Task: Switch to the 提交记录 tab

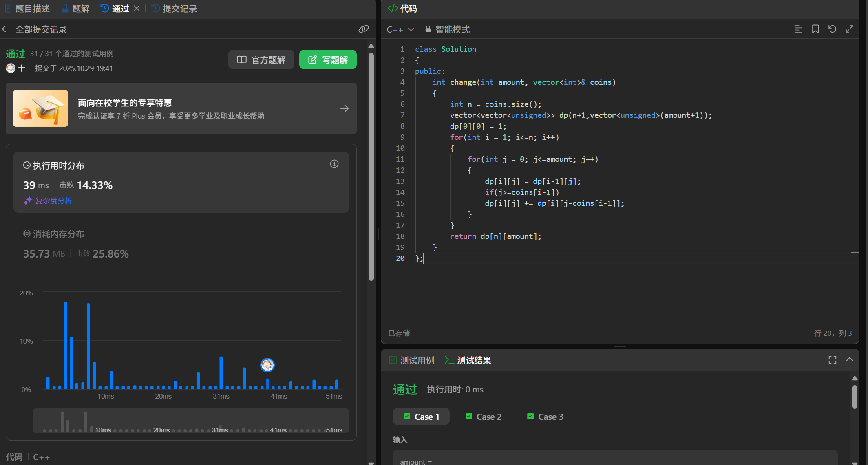Action: coord(174,9)
